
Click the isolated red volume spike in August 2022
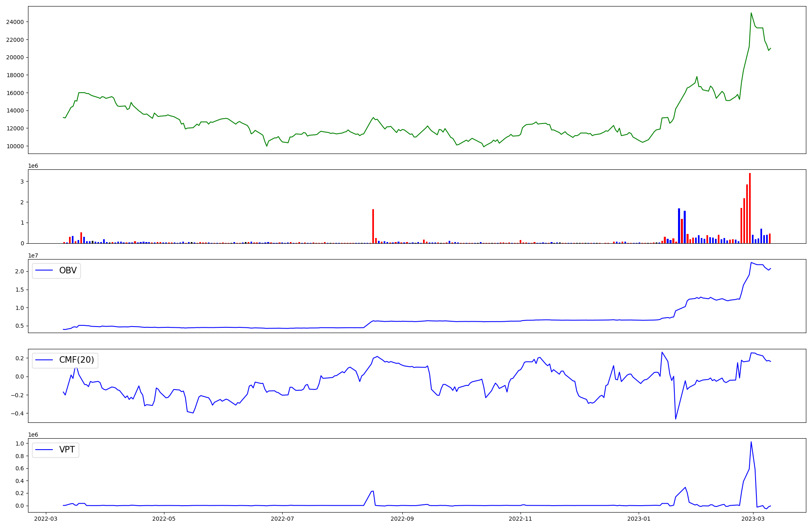(x=373, y=226)
